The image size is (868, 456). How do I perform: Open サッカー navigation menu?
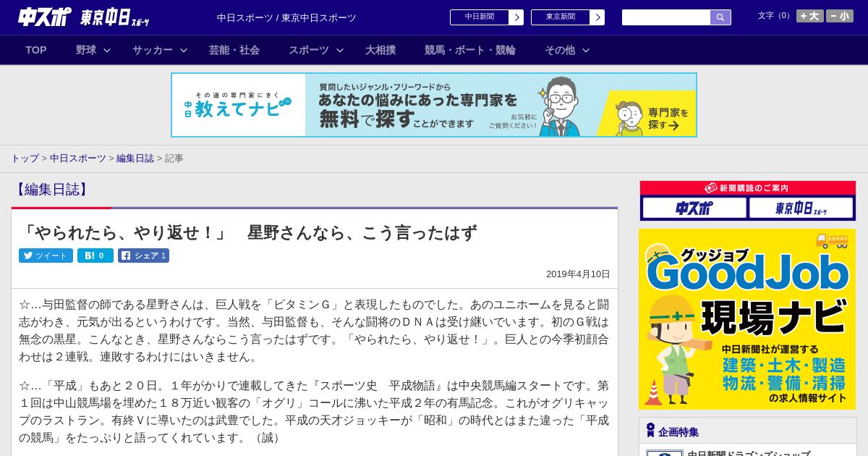[153, 50]
